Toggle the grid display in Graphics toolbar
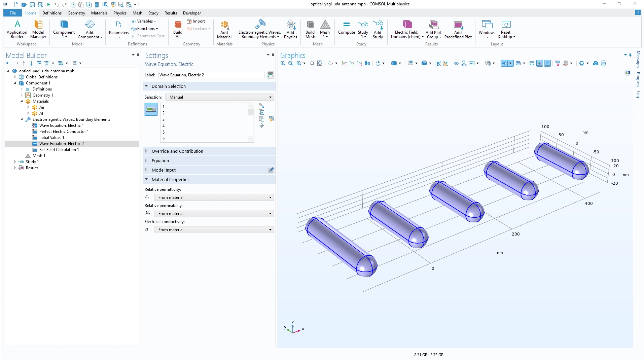 point(547,63)
